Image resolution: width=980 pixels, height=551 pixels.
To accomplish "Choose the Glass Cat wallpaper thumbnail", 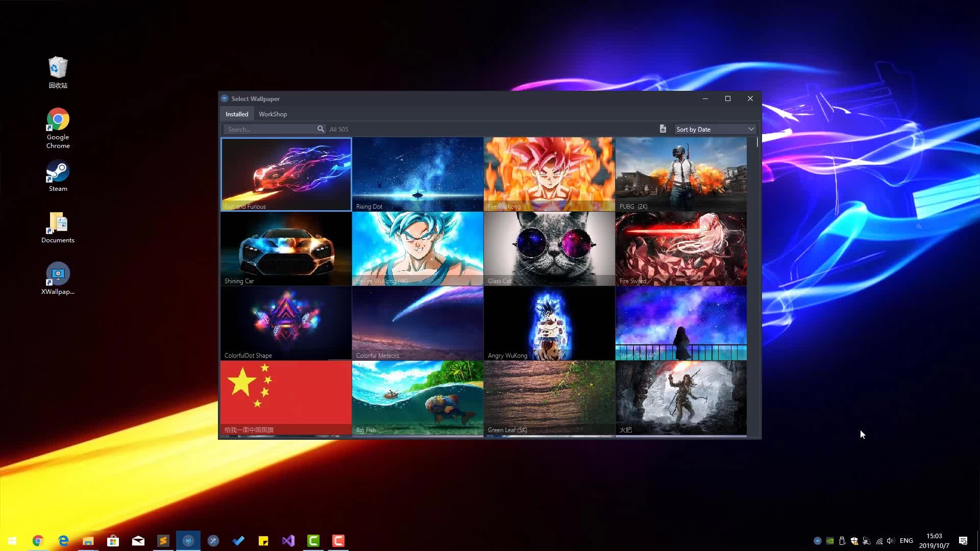I will [x=549, y=248].
